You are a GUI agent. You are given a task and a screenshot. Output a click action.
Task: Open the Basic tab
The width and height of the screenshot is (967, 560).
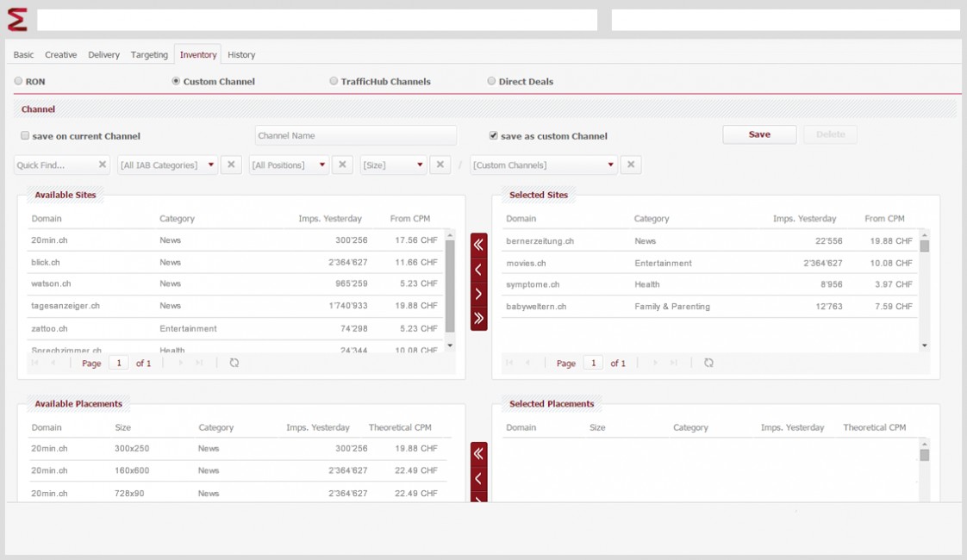pos(23,55)
